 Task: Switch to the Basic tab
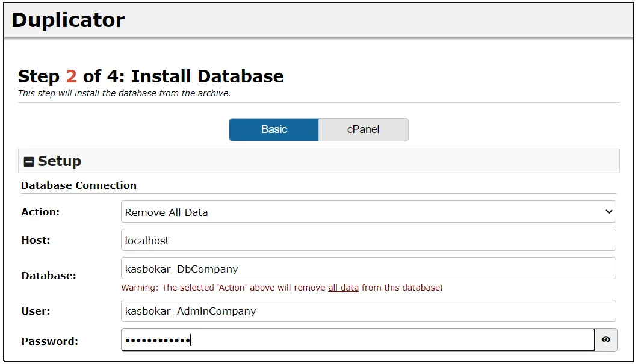(x=274, y=129)
